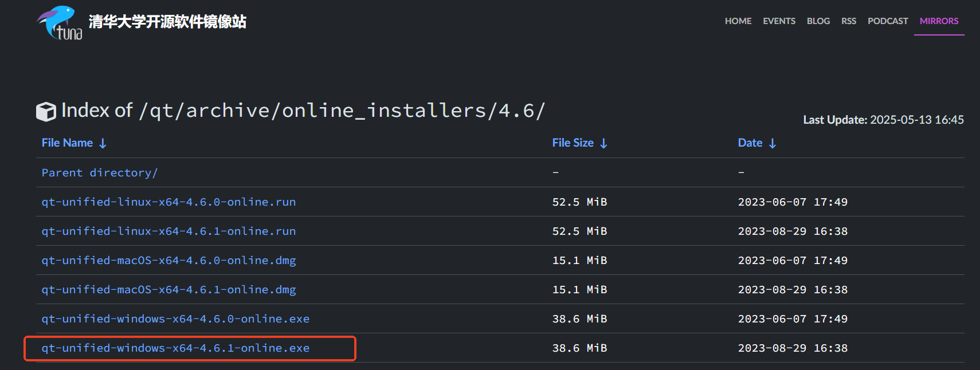Download qt-unified-macOS-x64-4.6.0-online.dmg
Viewport: 980px width, 370px height.
(168, 260)
